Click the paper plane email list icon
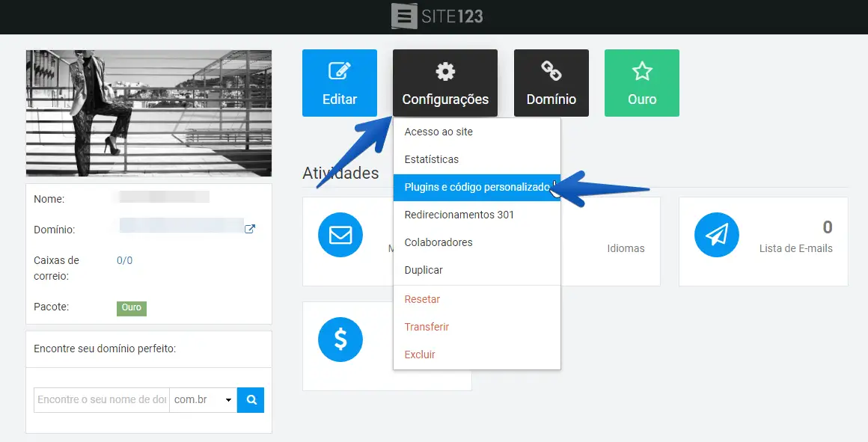This screenshot has width=868, height=442. pyautogui.click(x=717, y=235)
